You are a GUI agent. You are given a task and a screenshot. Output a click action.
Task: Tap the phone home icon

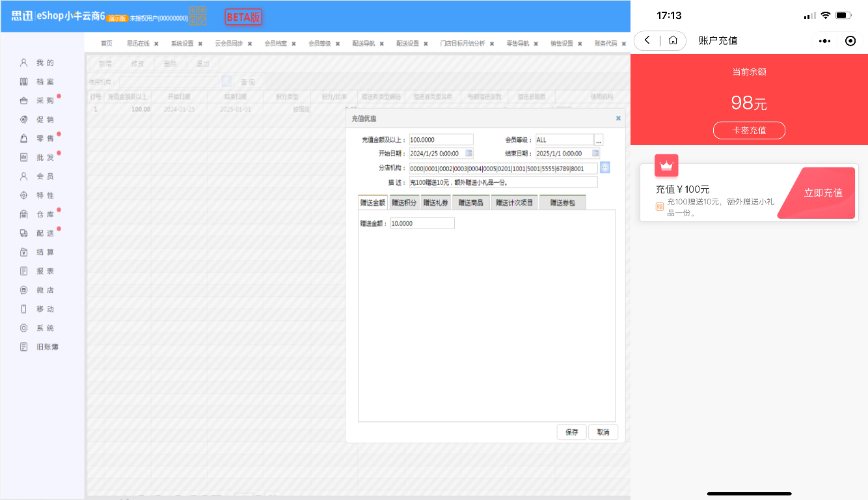tap(673, 40)
